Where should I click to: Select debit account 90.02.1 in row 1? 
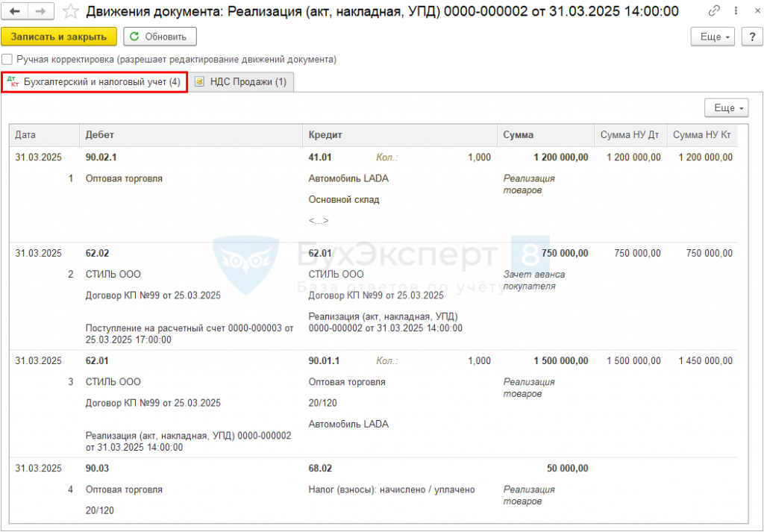click(101, 157)
